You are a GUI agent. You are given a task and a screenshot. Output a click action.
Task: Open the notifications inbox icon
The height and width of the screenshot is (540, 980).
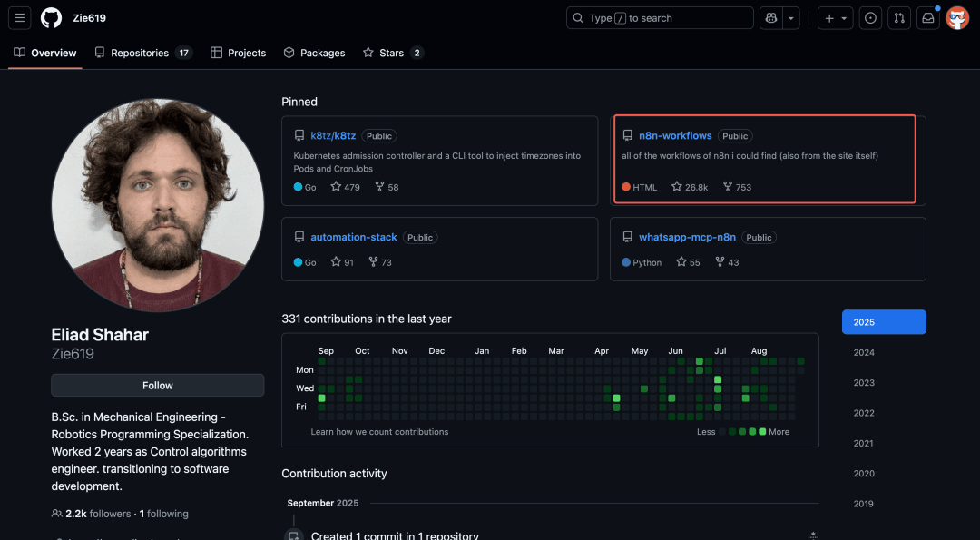(928, 18)
